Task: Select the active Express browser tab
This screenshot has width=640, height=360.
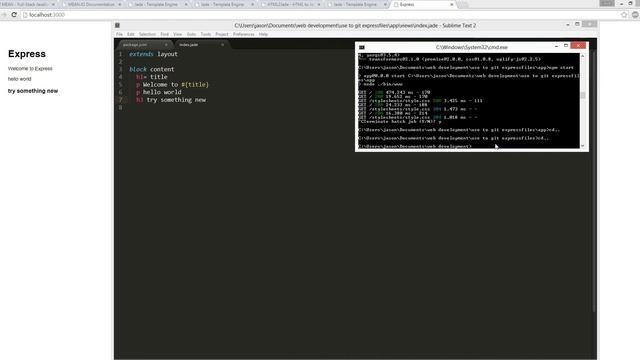Action: 422,4
